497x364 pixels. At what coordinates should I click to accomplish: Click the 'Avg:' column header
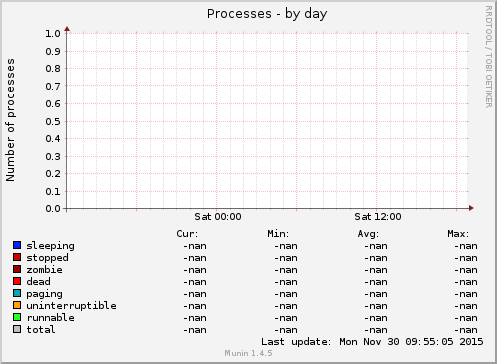tap(368, 234)
